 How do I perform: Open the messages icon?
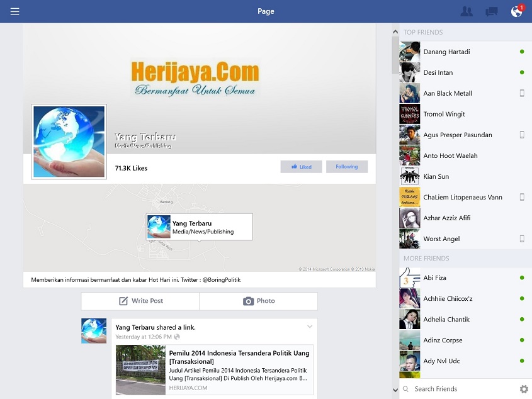(x=492, y=11)
